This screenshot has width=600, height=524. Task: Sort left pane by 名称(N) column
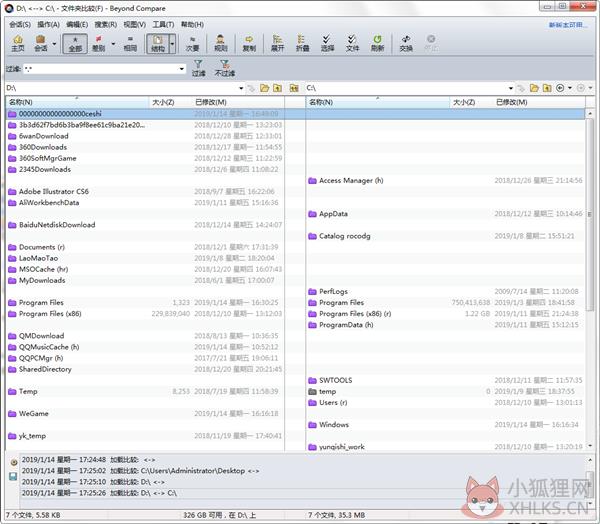pos(77,102)
